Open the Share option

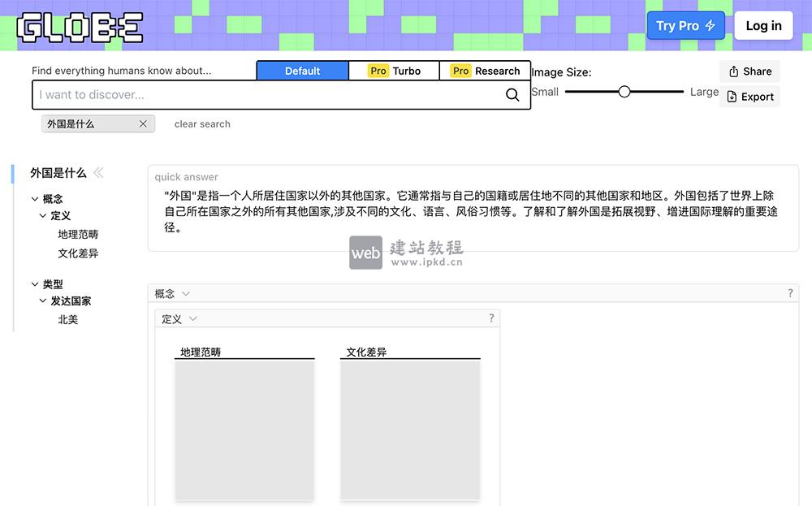pyautogui.click(x=749, y=71)
